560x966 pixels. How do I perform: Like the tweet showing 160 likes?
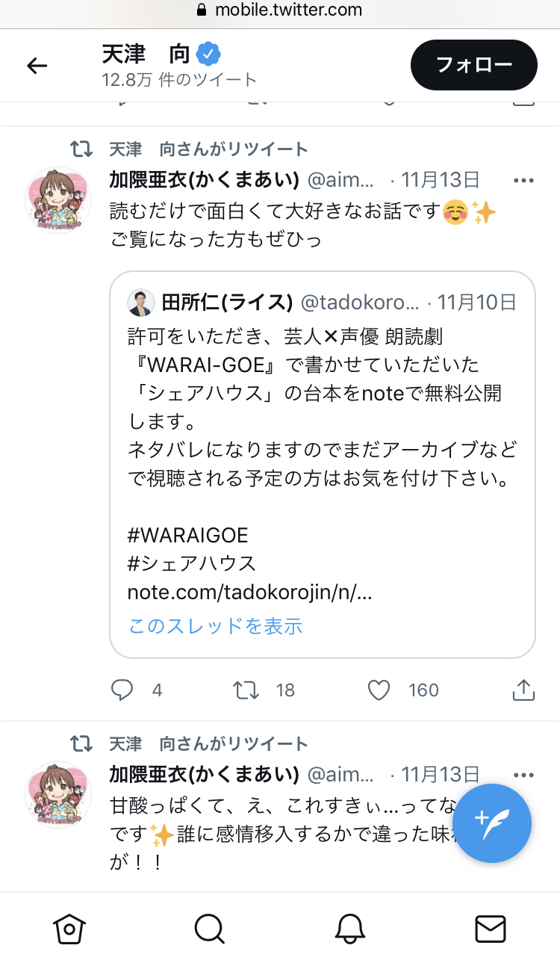coord(379,690)
